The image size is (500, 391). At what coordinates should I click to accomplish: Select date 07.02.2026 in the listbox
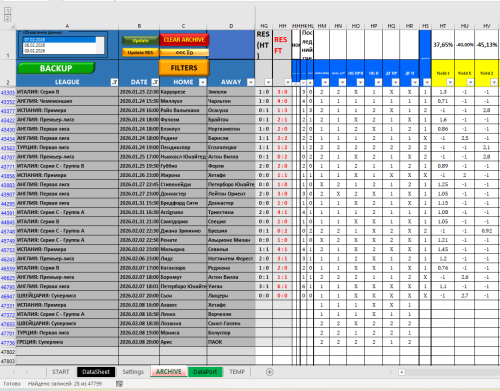59,39
